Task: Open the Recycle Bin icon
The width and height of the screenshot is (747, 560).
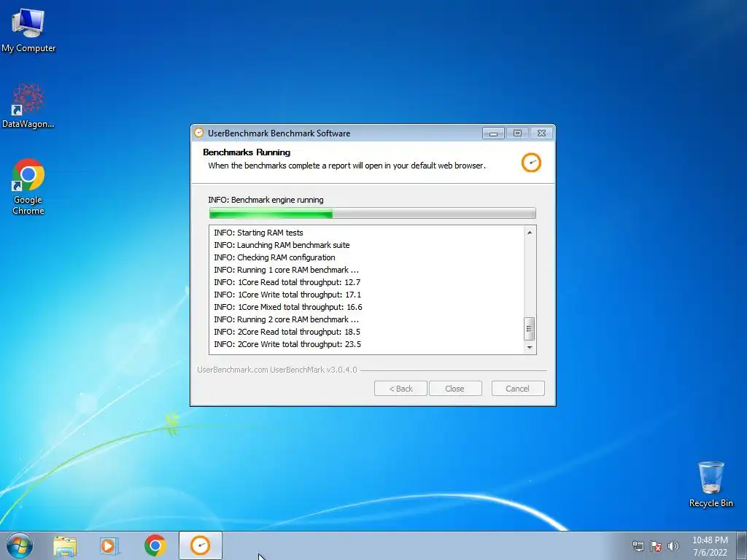Action: point(711,484)
